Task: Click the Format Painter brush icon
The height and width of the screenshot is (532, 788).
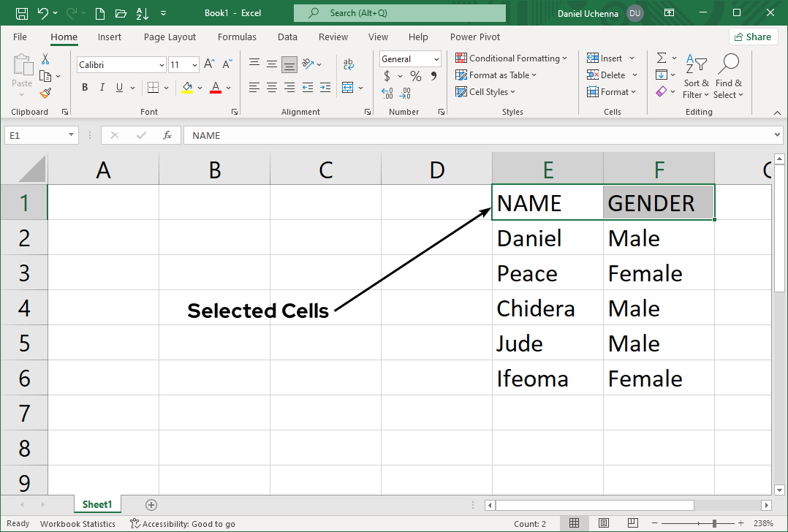Action: point(45,93)
